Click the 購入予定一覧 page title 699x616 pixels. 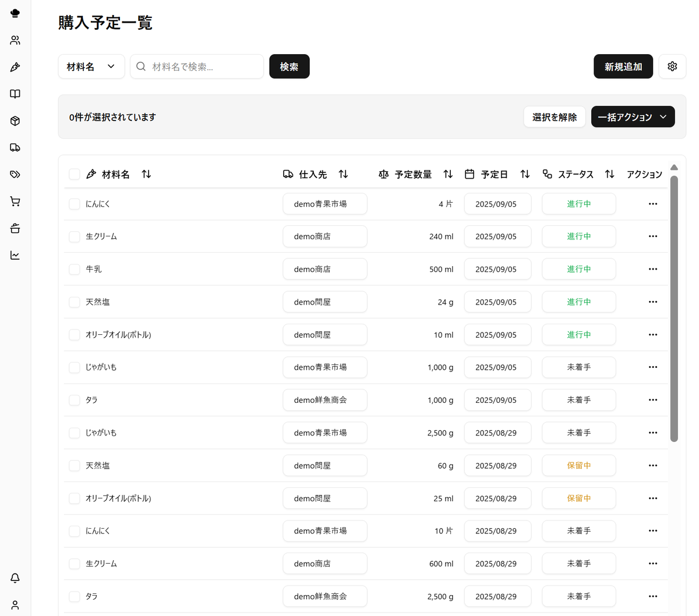(105, 23)
